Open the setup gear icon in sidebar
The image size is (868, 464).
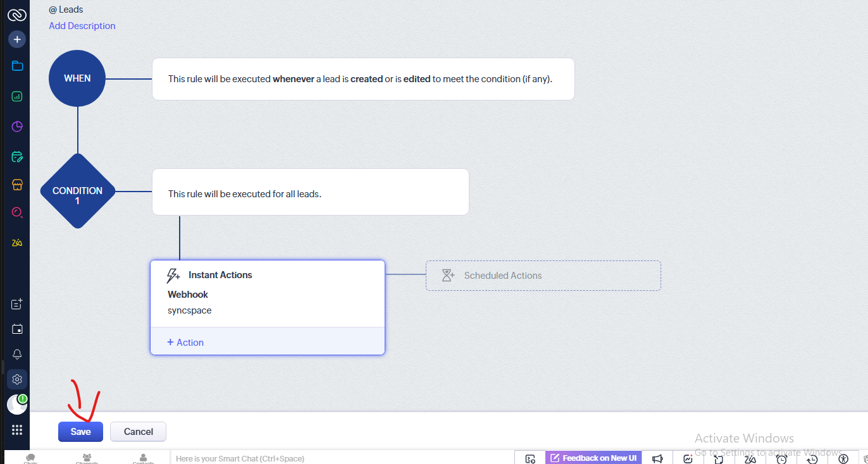(x=17, y=379)
